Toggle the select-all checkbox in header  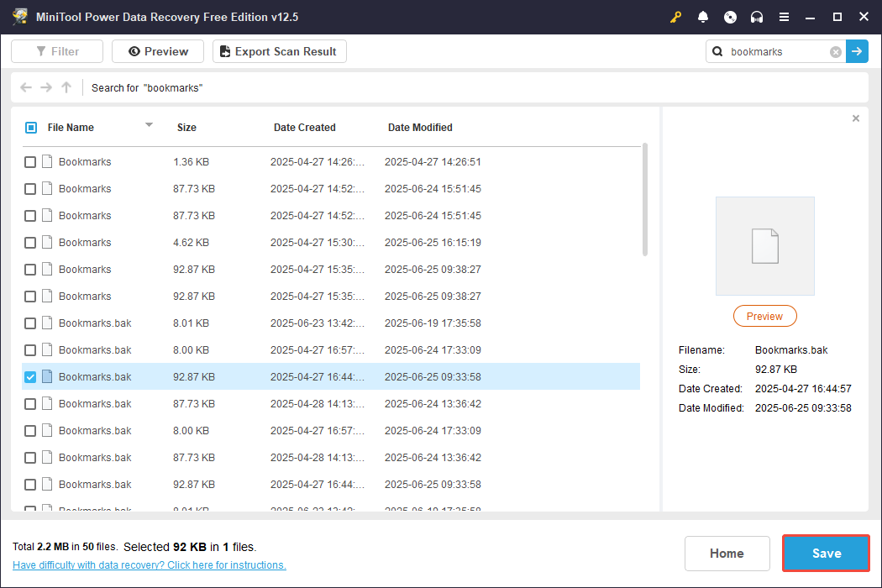(31, 128)
